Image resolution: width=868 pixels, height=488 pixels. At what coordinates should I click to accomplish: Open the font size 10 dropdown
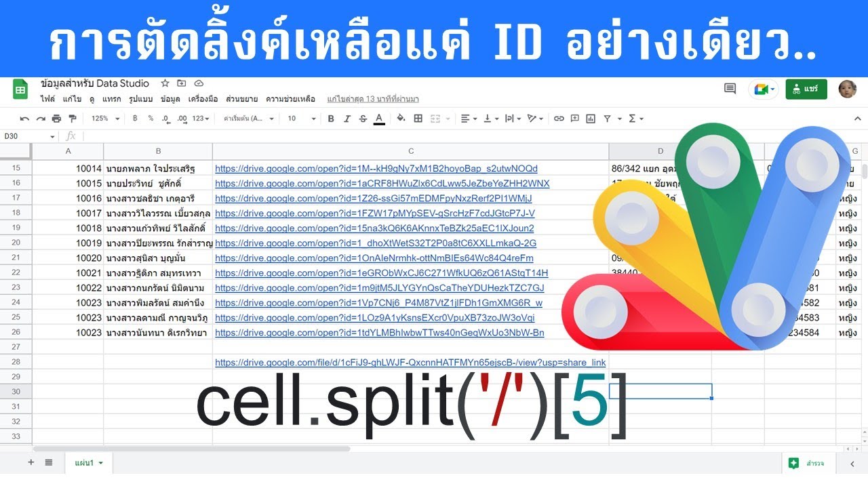pyautogui.click(x=302, y=119)
